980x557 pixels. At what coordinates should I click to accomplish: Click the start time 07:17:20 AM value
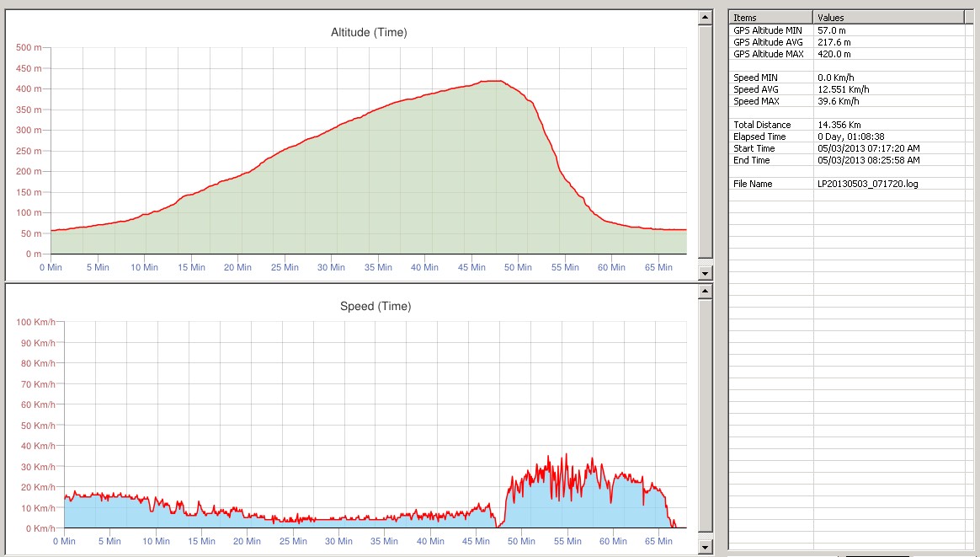click(x=869, y=148)
